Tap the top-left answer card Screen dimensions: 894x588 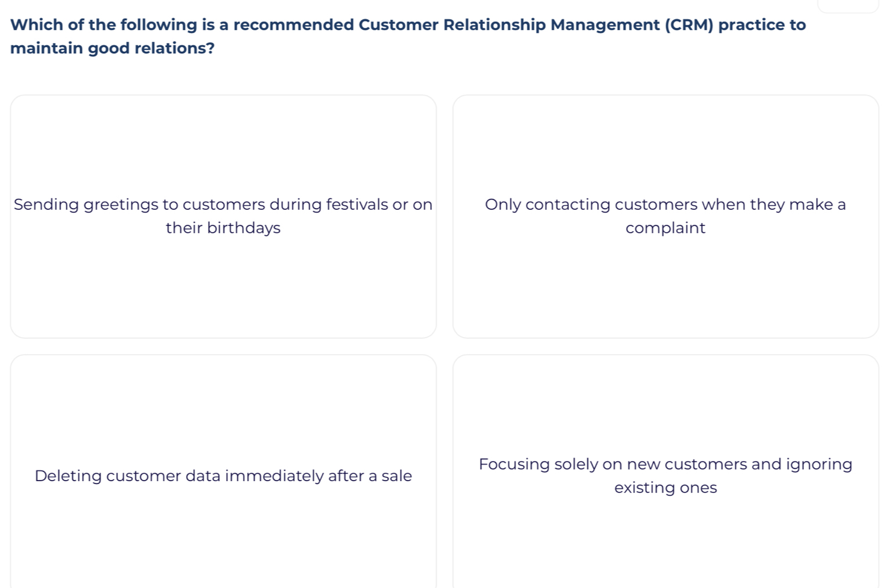[223, 145]
